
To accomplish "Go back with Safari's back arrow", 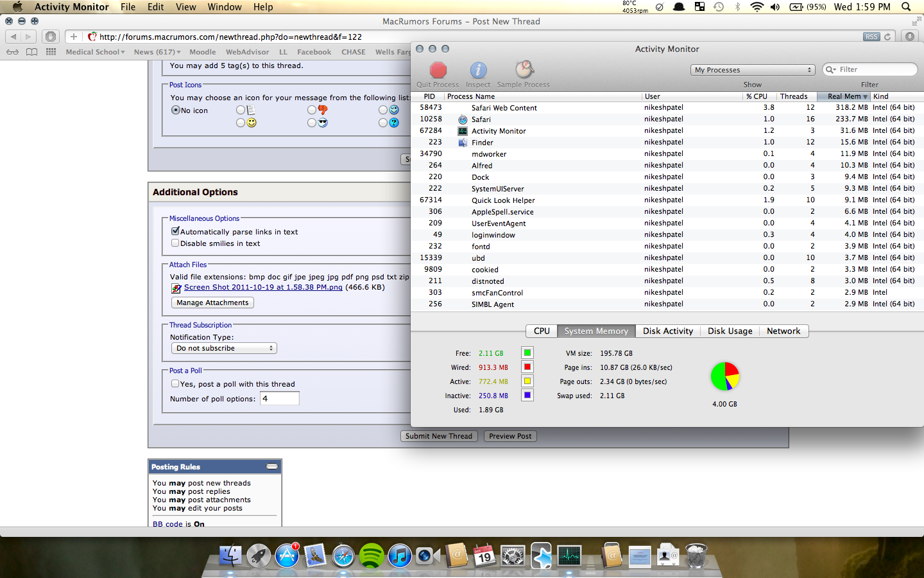I will point(13,37).
